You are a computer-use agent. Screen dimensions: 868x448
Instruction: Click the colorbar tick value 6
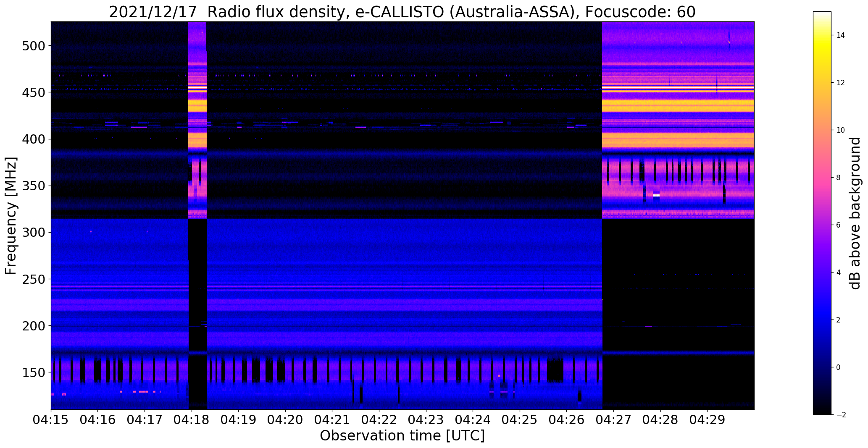coord(839,225)
